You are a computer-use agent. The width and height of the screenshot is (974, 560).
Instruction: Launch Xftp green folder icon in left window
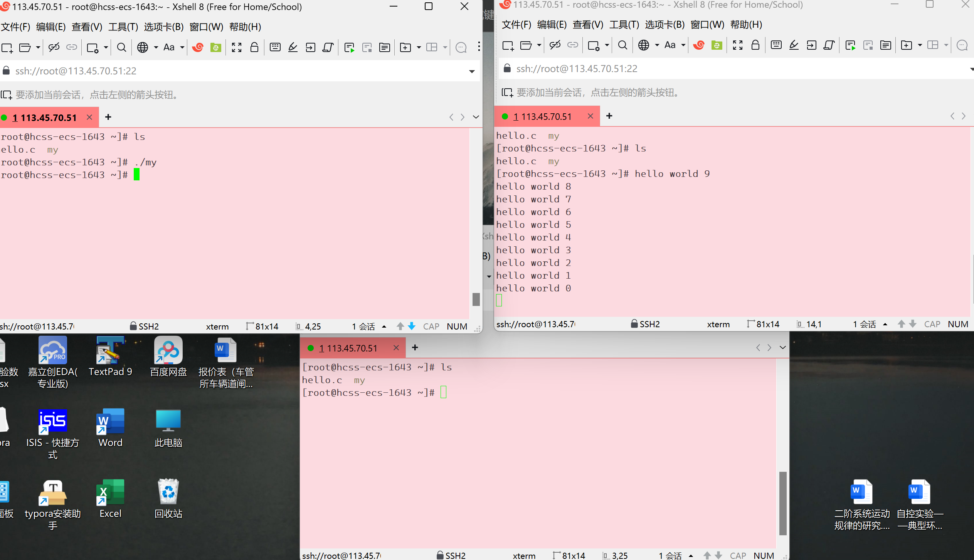tap(215, 47)
